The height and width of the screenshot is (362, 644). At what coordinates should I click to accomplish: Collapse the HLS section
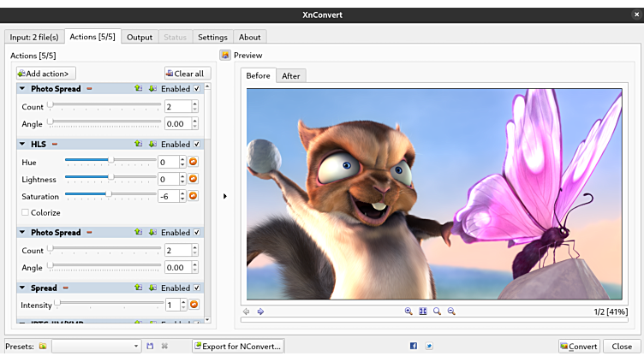point(22,144)
